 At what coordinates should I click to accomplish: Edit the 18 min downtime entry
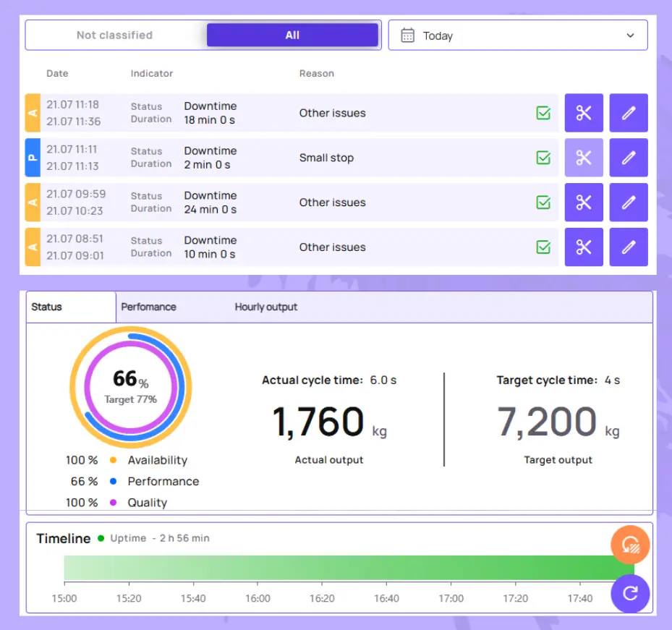[x=629, y=113]
